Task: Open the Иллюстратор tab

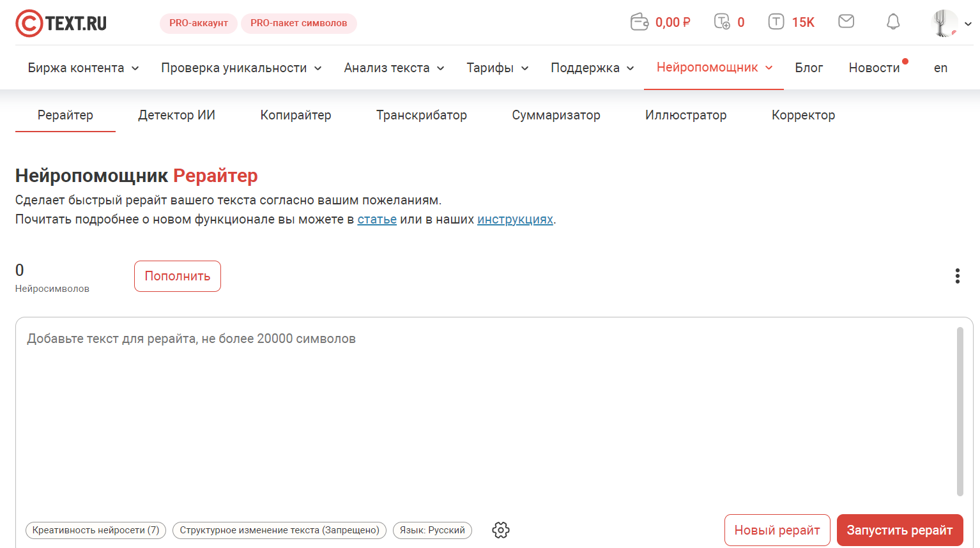Action: tap(685, 115)
